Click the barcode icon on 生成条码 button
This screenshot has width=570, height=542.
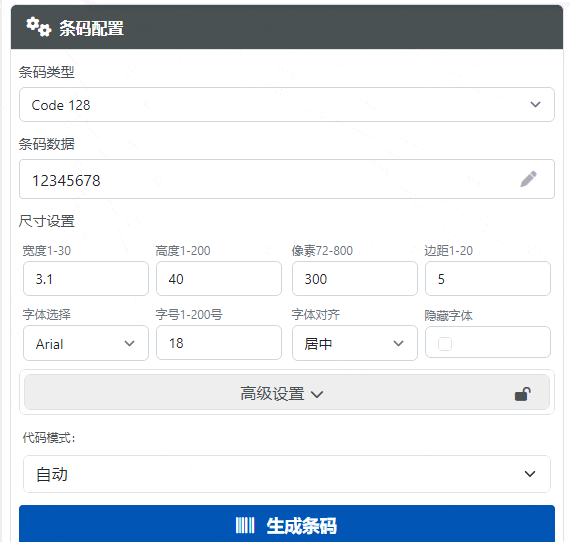245,526
